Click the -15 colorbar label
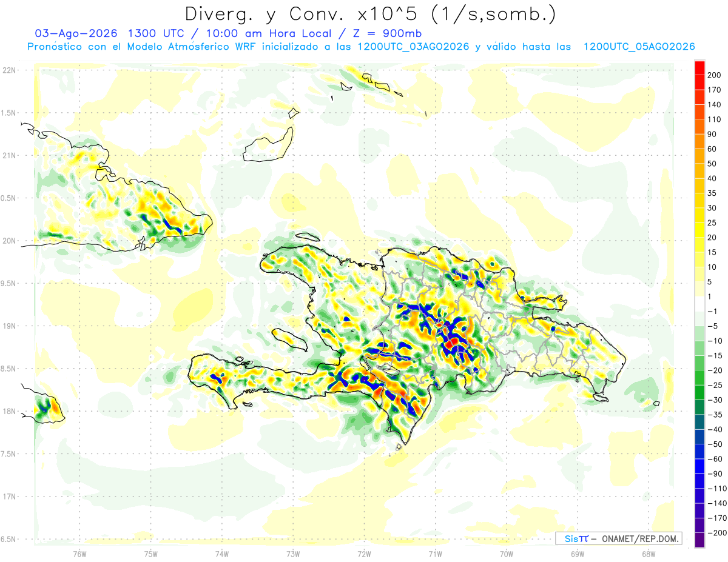 pyautogui.click(x=714, y=356)
